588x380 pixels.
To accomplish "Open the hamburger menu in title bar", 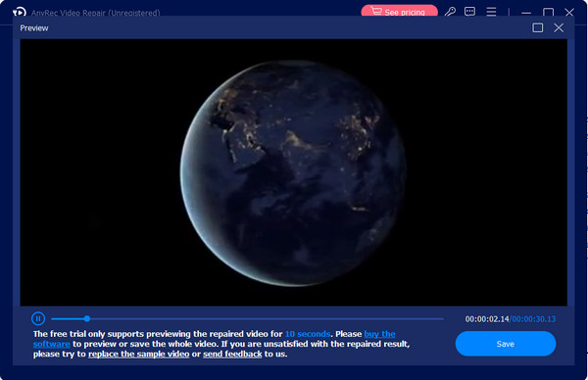I will point(491,12).
